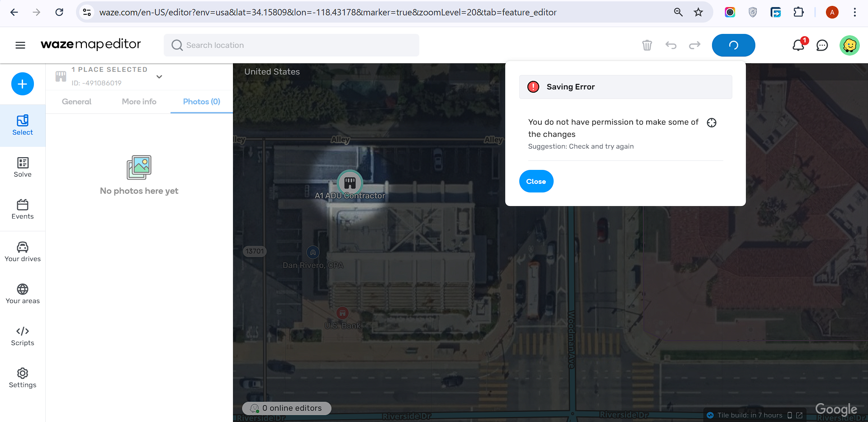
Task: Open Your areas globe icon
Action: (x=23, y=294)
